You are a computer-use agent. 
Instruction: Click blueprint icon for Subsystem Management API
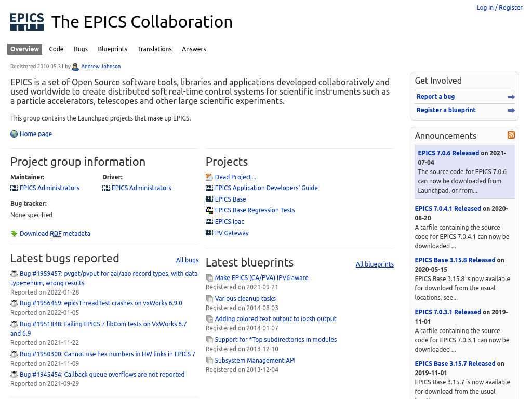click(209, 361)
